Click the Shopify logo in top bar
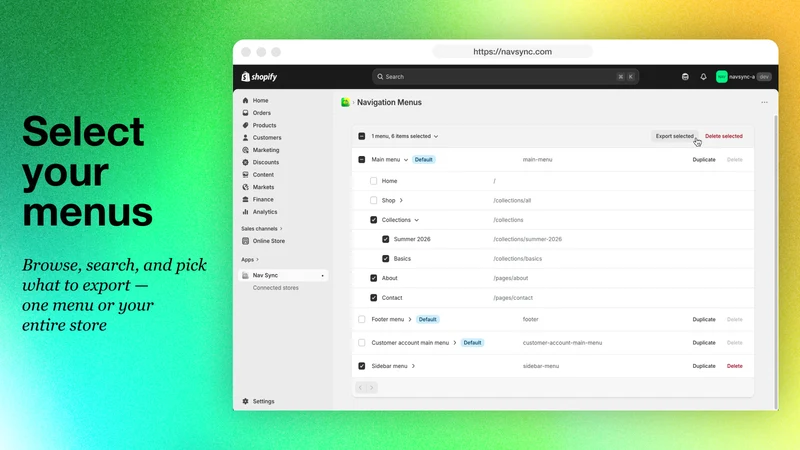The width and height of the screenshot is (800, 450). point(259,77)
